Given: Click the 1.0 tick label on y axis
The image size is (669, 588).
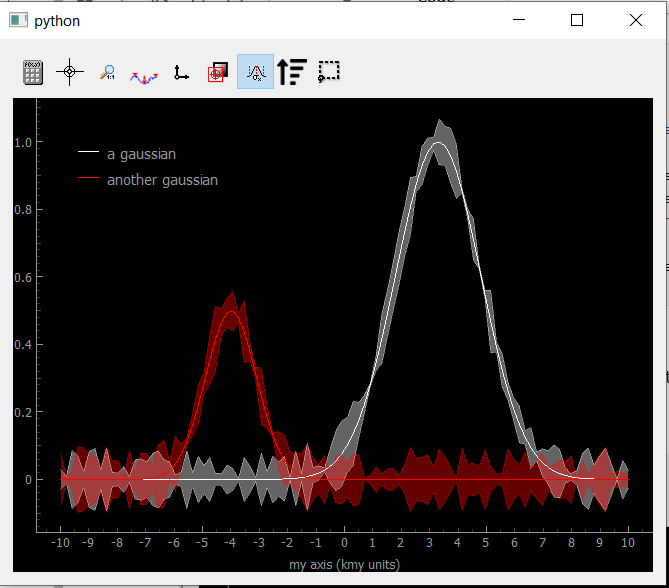Looking at the screenshot, I should [x=23, y=143].
